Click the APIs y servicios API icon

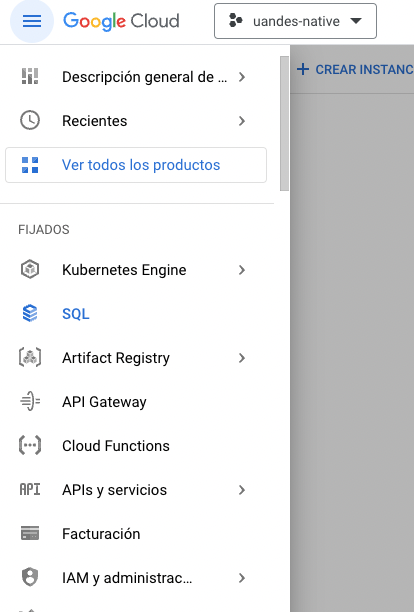[x=30, y=489]
